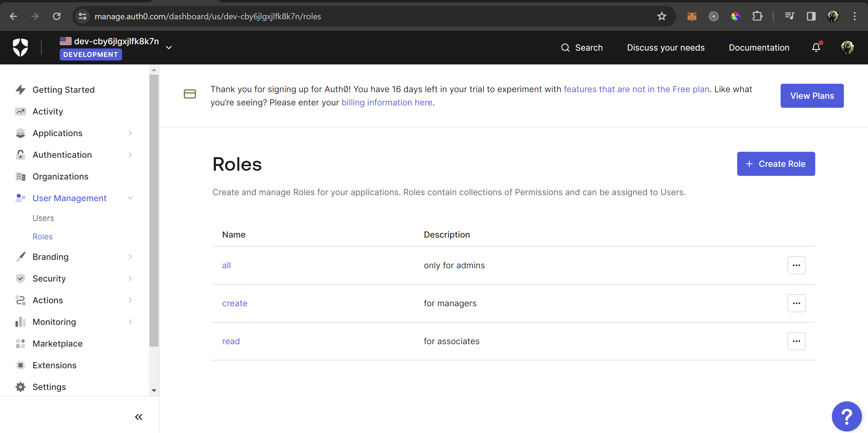Click the Monitoring bar-chart icon
868x433 pixels.
click(20, 322)
